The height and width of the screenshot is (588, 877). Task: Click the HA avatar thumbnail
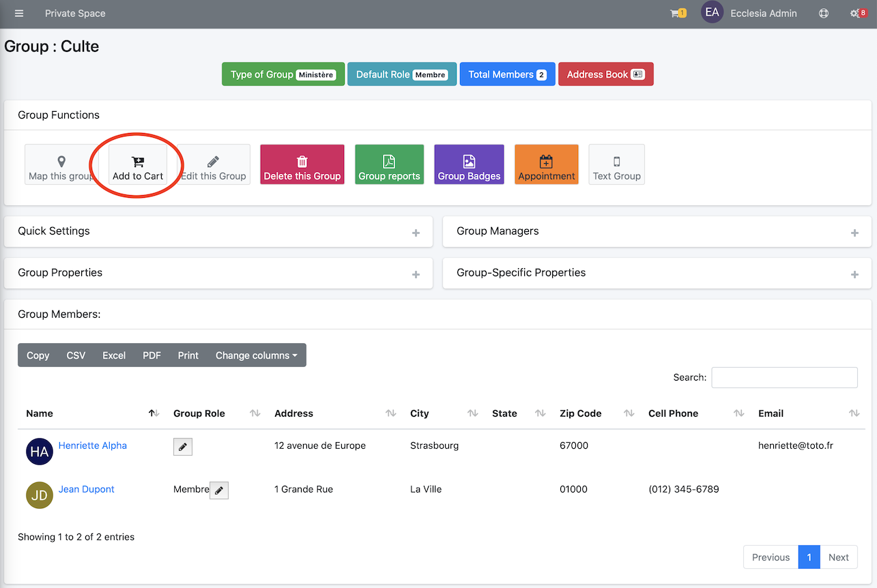(x=40, y=452)
